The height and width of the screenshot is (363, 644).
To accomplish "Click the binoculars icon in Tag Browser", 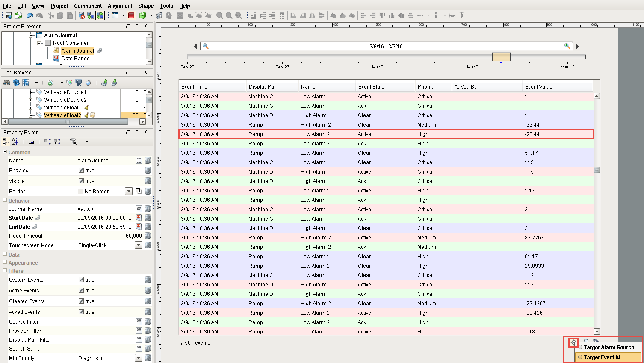I will coord(7,83).
